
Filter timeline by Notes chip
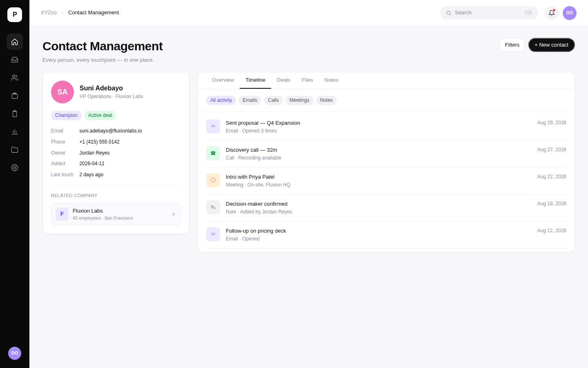point(326,100)
